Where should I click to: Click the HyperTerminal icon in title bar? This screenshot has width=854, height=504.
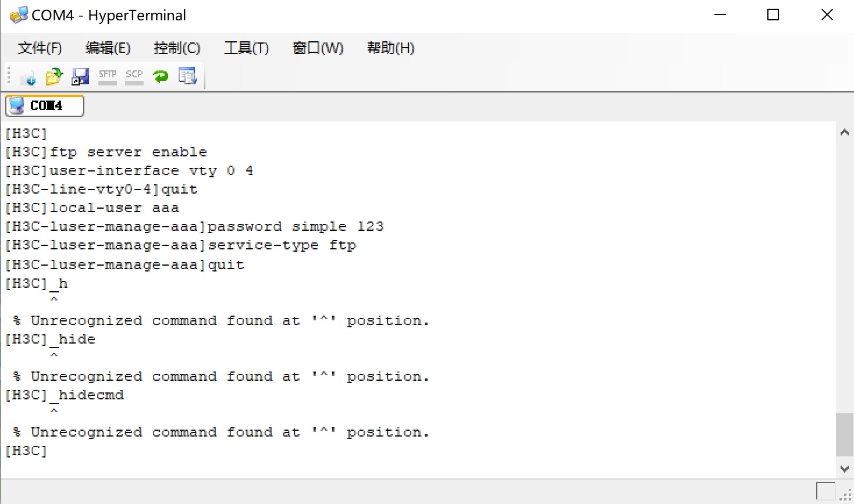coord(18,15)
